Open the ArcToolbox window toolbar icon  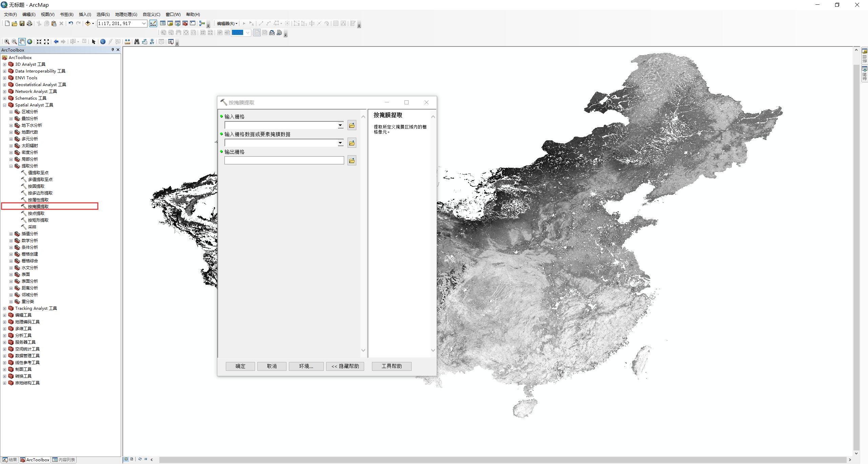pyautogui.click(x=185, y=23)
